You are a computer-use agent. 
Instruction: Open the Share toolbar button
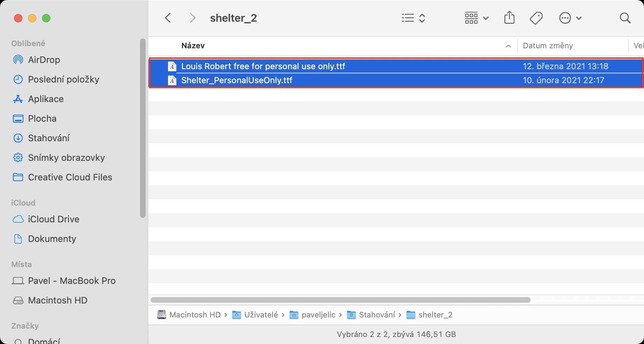(x=509, y=18)
